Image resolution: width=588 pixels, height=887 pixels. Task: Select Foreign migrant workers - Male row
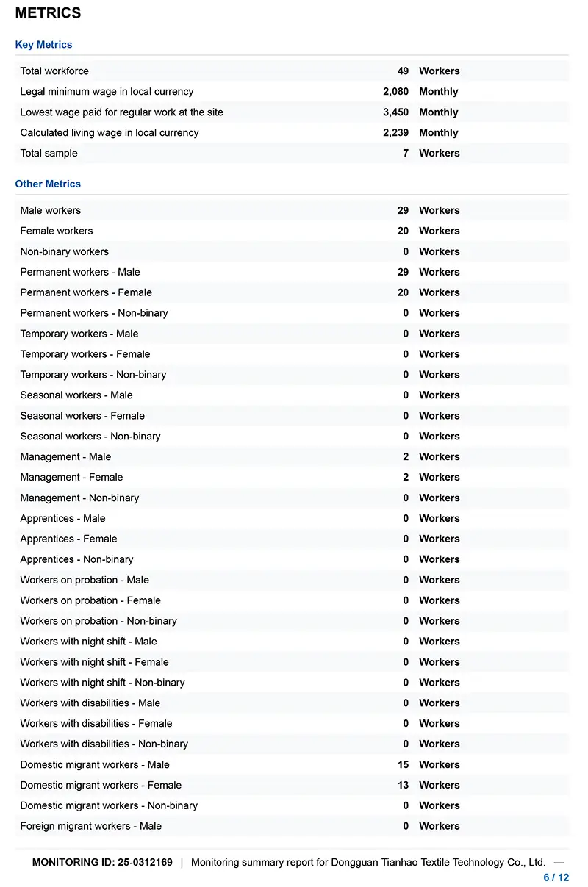pyautogui.click(x=292, y=826)
